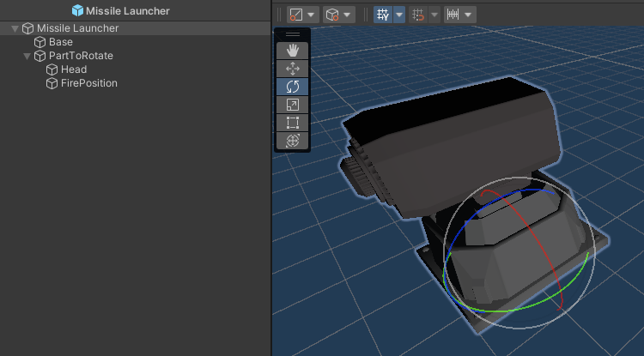Select the Rotate tool
The height and width of the screenshot is (356, 644).
pos(293,87)
